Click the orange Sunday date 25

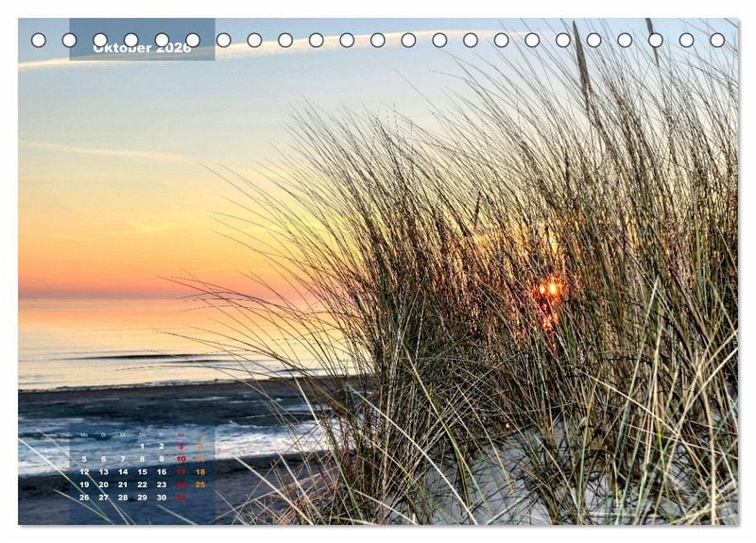200,484
